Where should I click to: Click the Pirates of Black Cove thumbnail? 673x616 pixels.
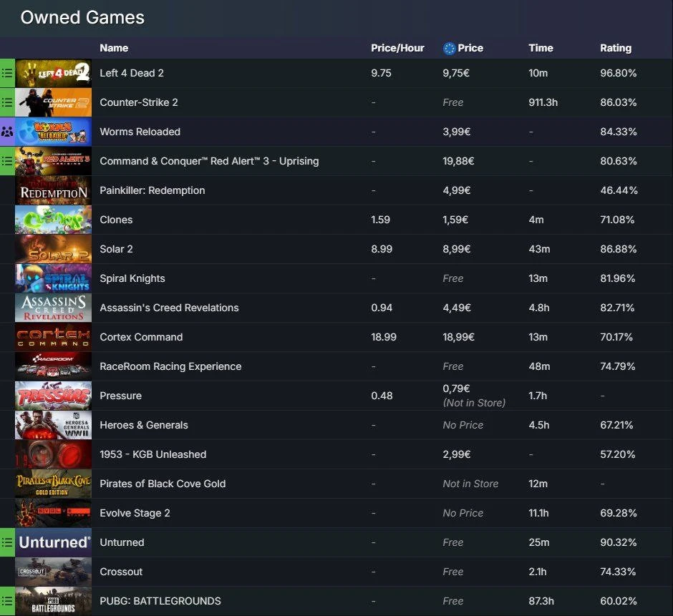click(x=54, y=484)
